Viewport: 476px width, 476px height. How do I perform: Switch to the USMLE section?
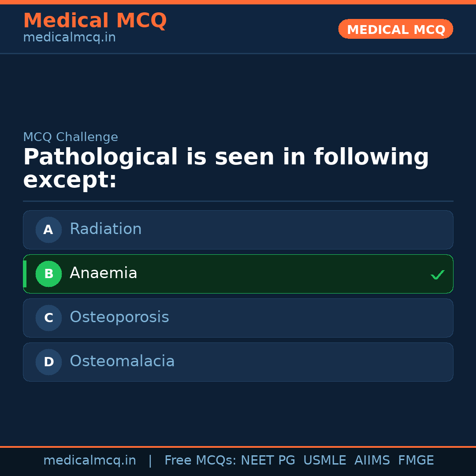(325, 460)
